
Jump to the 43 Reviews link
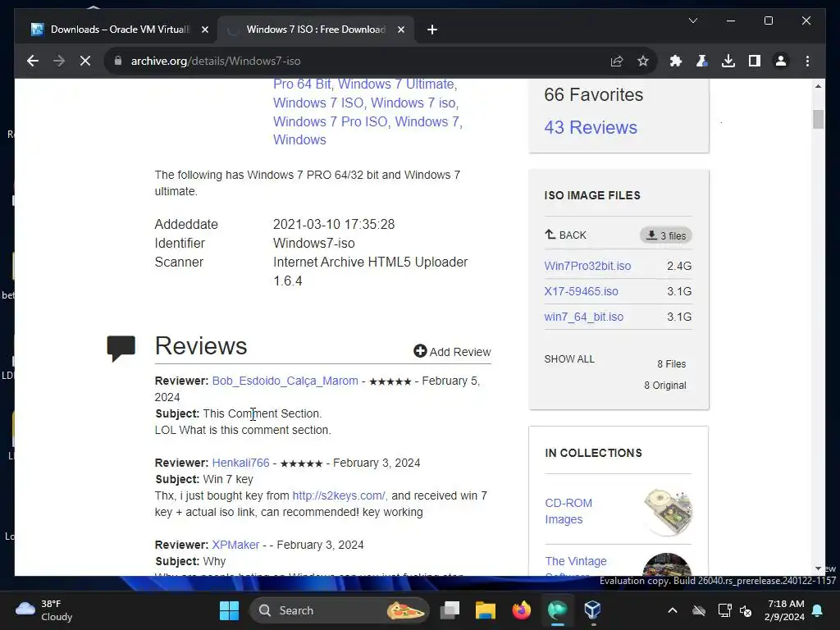click(591, 127)
